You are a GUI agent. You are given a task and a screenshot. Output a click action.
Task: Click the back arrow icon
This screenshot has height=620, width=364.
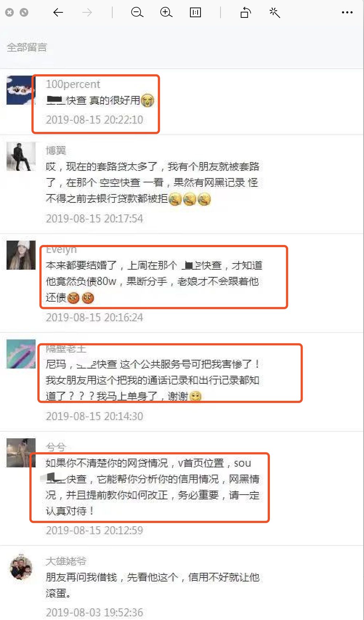point(58,12)
